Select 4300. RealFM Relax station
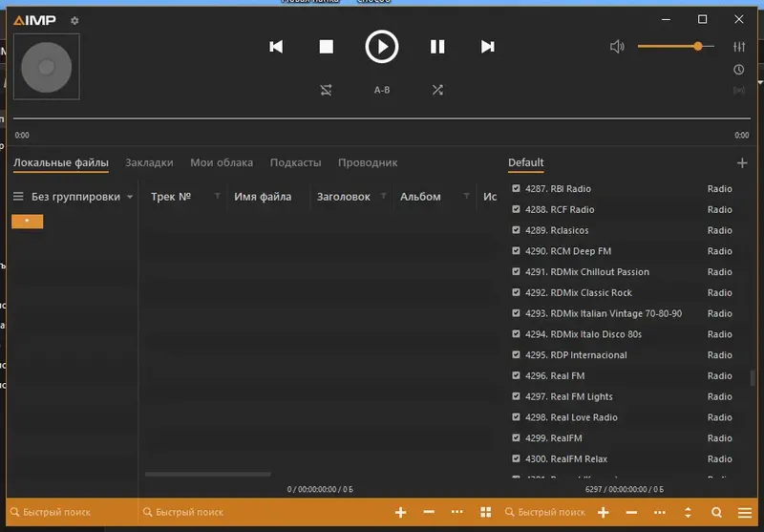Image resolution: width=764 pixels, height=532 pixels. [x=623, y=458]
